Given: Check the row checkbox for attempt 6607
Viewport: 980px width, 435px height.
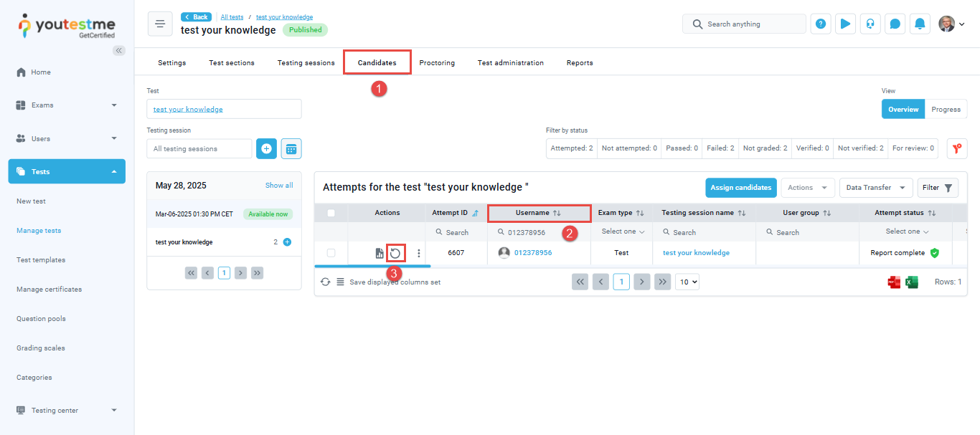Looking at the screenshot, I should coord(331,253).
